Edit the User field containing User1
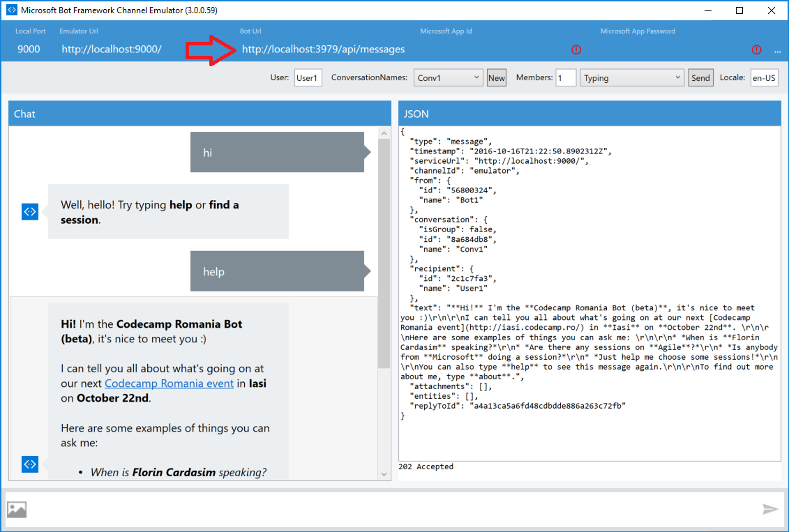Viewport: 789px width, 532px height. tap(308, 78)
